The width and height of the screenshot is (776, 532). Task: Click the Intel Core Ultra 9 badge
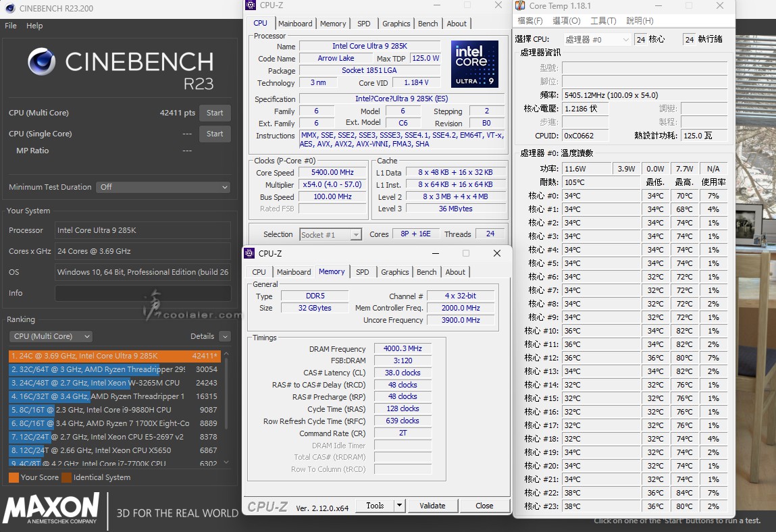point(475,64)
